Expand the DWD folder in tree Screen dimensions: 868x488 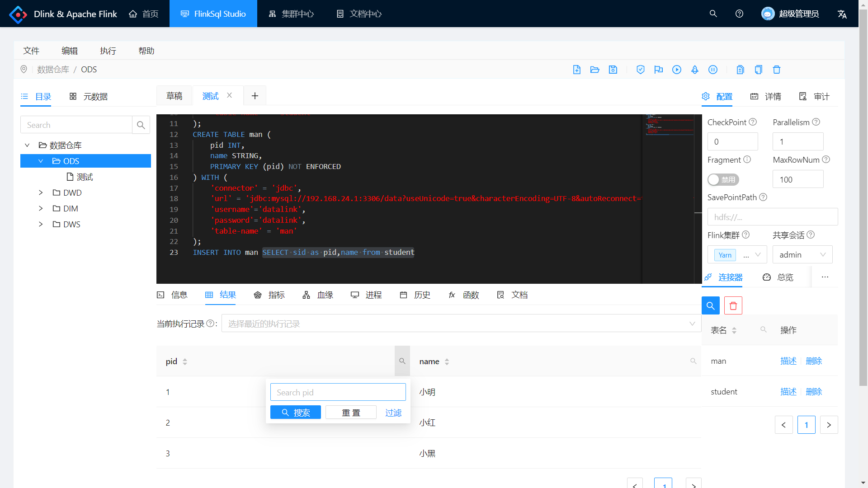click(41, 192)
